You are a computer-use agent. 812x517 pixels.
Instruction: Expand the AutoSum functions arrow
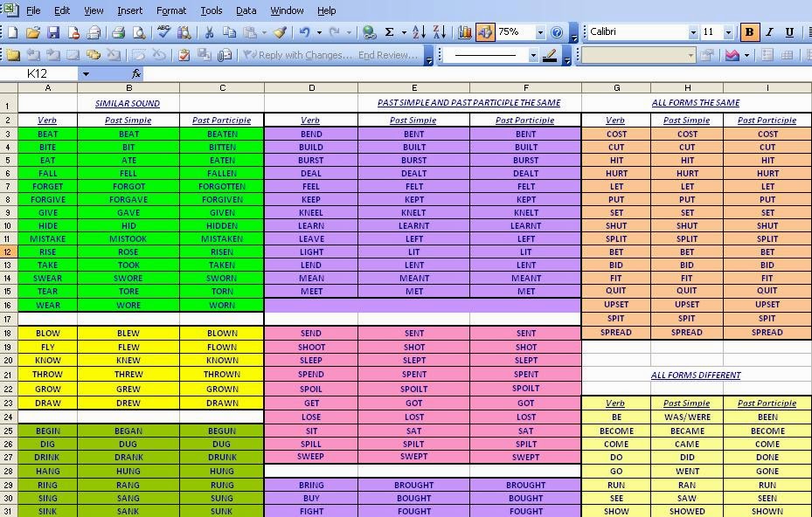(404, 32)
